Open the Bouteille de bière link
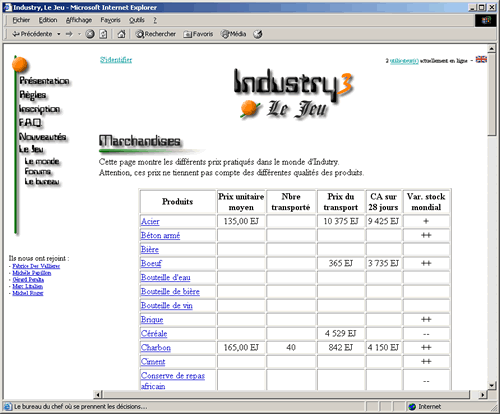Screen dimensions: 500x414 click(x=170, y=292)
